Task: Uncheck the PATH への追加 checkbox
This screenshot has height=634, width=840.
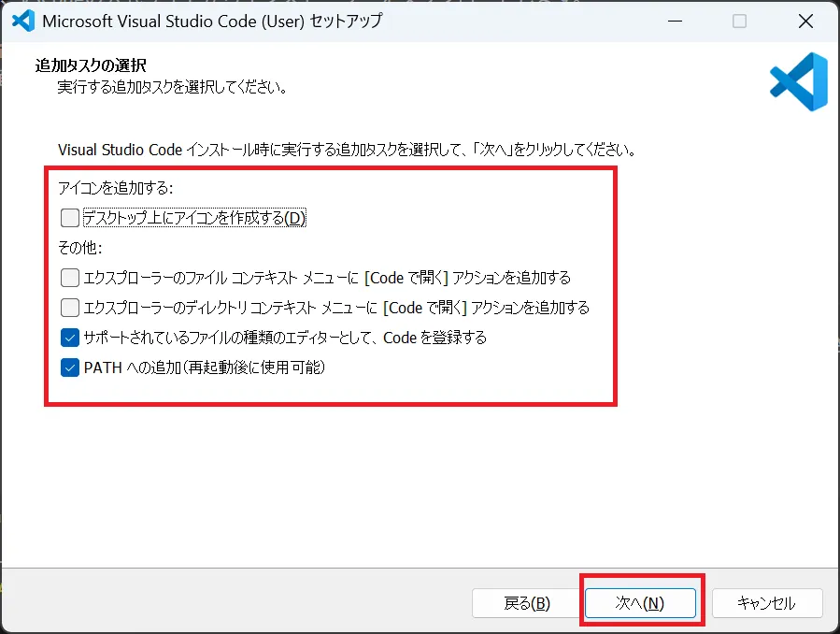Action: [x=70, y=367]
